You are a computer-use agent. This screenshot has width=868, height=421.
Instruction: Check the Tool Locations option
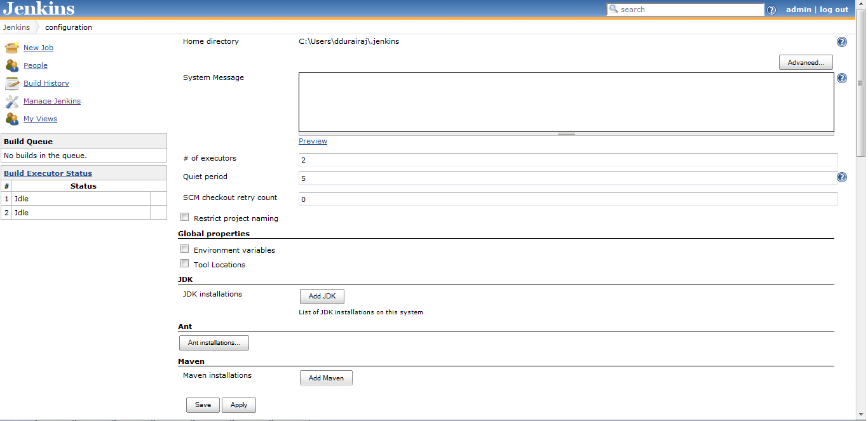185,264
